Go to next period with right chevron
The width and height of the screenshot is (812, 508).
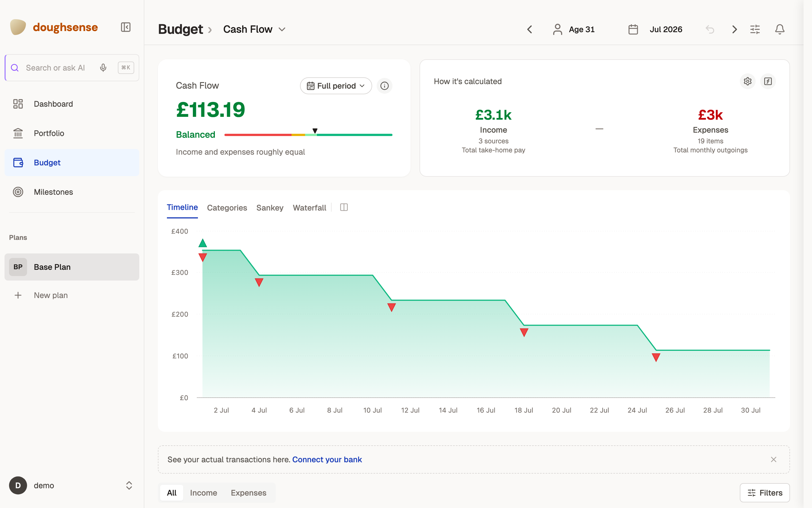(734, 30)
